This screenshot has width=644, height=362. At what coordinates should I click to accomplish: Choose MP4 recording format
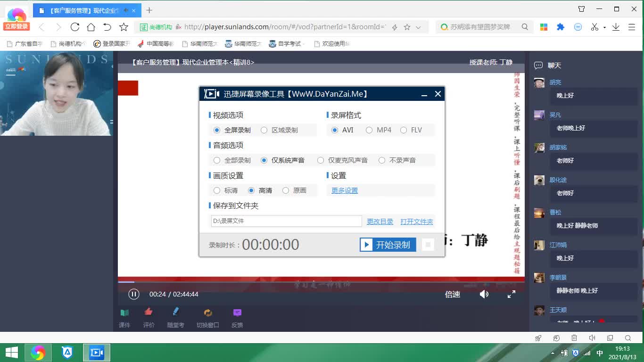(379, 130)
